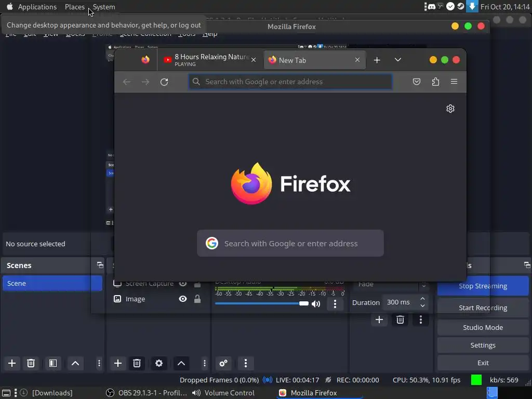Open source properties gear in the Sources dock
The height and width of the screenshot is (399, 532).
[x=159, y=363]
